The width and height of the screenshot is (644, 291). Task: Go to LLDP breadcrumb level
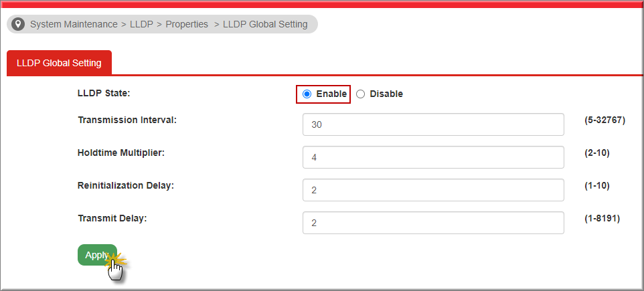(x=141, y=24)
